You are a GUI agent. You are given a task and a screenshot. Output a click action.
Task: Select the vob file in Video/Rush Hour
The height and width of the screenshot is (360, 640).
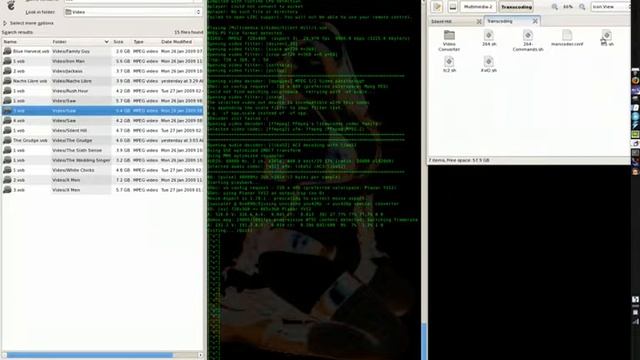pos(102,91)
